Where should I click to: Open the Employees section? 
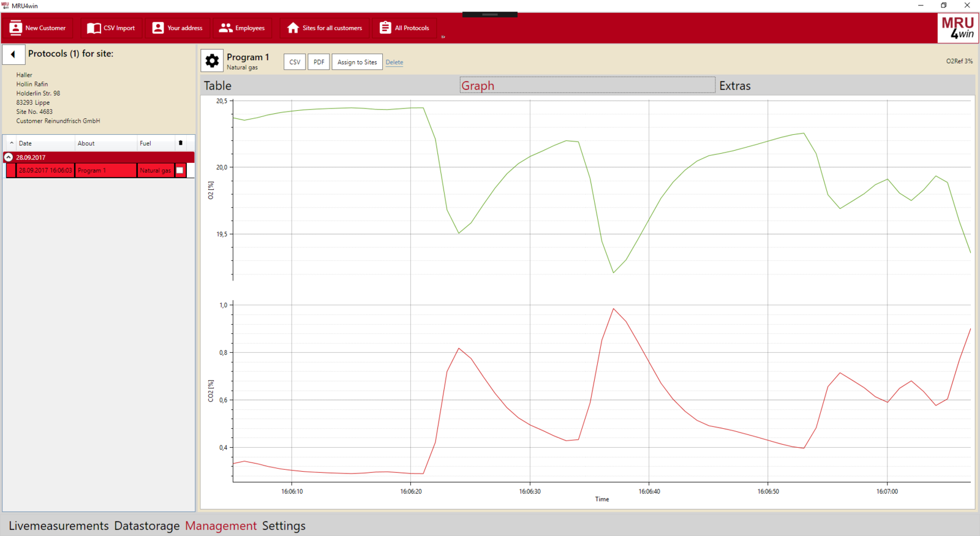point(242,28)
